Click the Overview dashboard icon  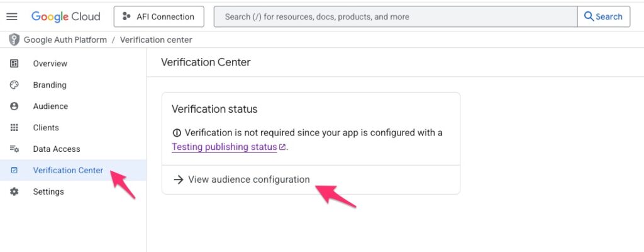[14, 64]
